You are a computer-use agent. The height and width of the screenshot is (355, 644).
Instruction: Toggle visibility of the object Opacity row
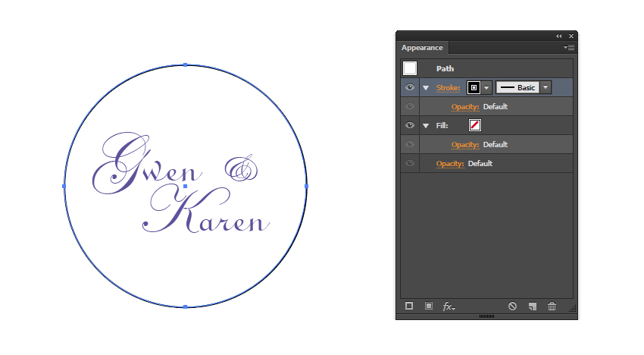tap(409, 163)
